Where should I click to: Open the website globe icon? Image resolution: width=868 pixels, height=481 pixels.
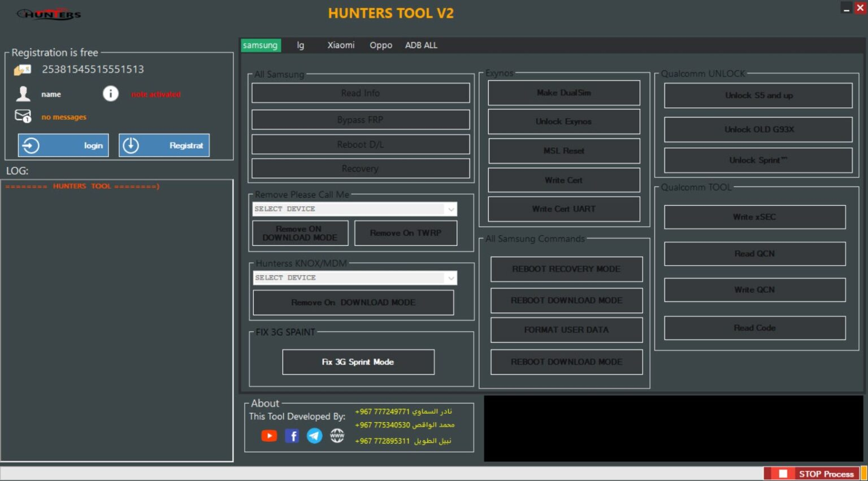337,436
